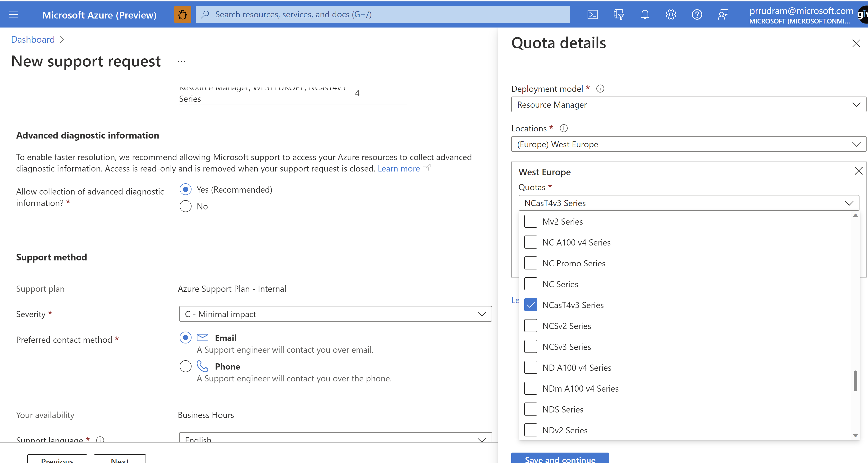The image size is (868, 463).
Task: Focus the Search resources field
Action: pyautogui.click(x=383, y=14)
